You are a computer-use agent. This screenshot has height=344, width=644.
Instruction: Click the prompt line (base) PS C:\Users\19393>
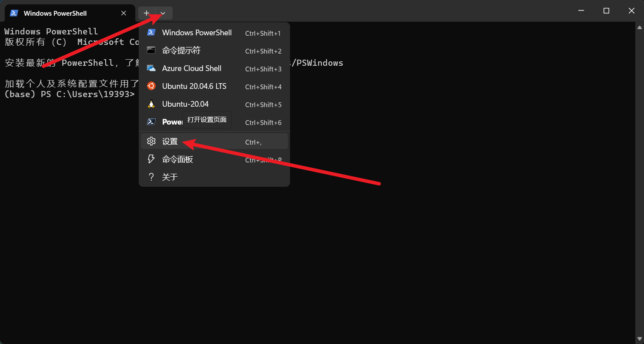pos(70,94)
